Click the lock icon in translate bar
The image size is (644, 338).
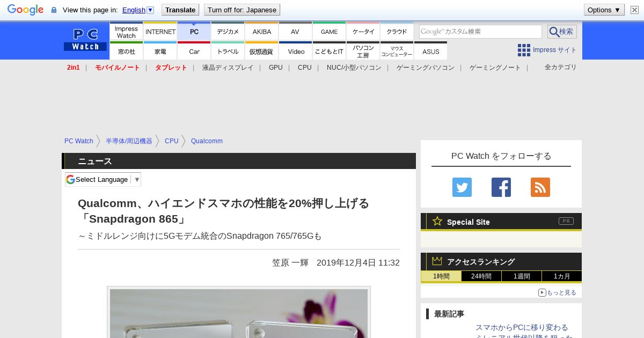pos(54,10)
